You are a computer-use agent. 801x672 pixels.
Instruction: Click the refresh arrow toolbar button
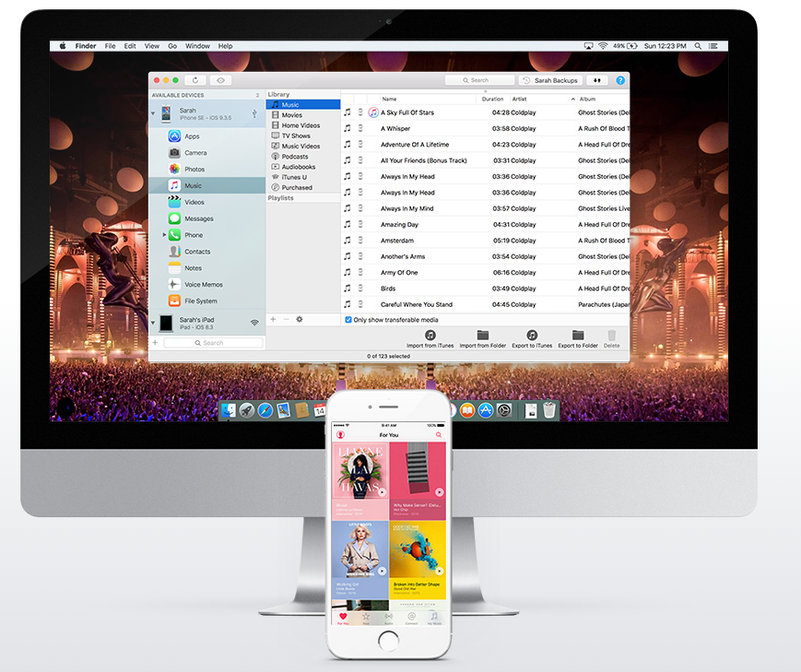(195, 80)
